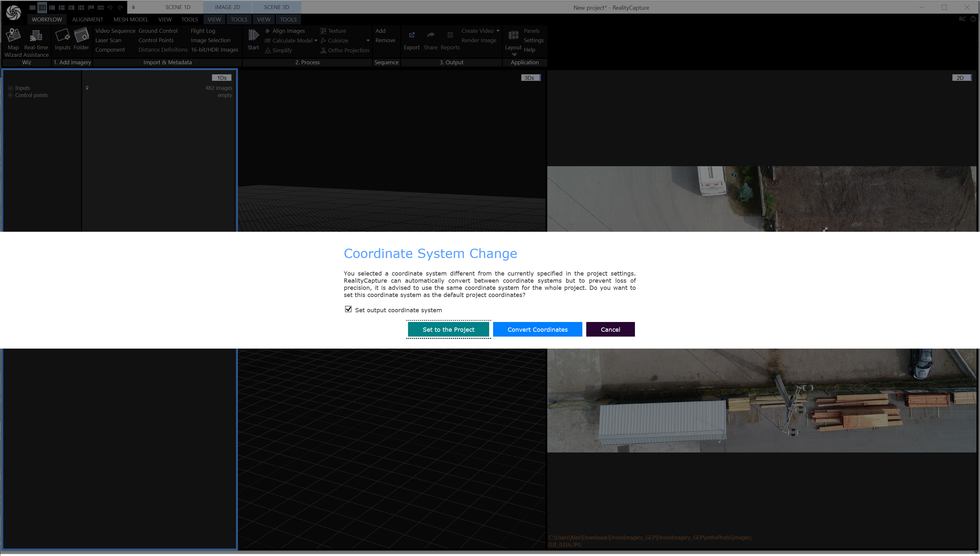Import imagery with the Folder tool

click(x=81, y=40)
